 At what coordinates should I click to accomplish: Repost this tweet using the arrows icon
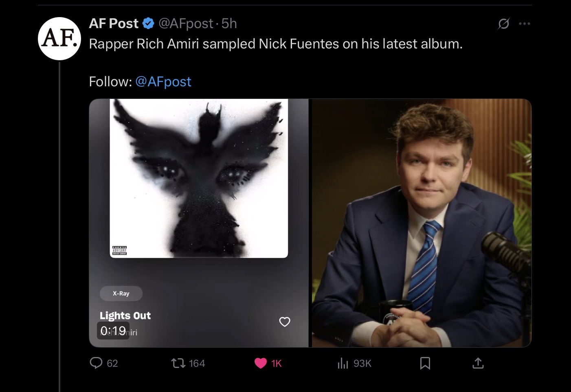point(178,363)
